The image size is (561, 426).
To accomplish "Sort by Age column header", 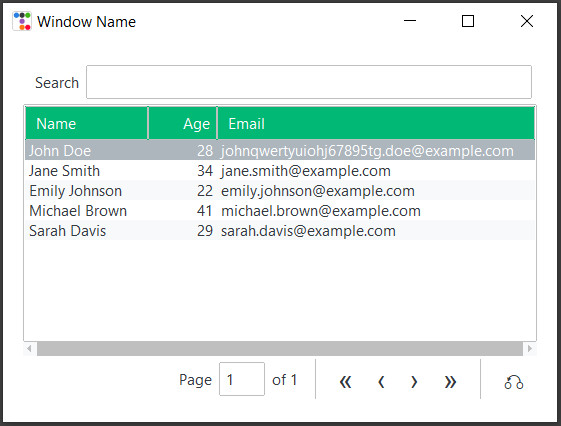I will coord(182,123).
